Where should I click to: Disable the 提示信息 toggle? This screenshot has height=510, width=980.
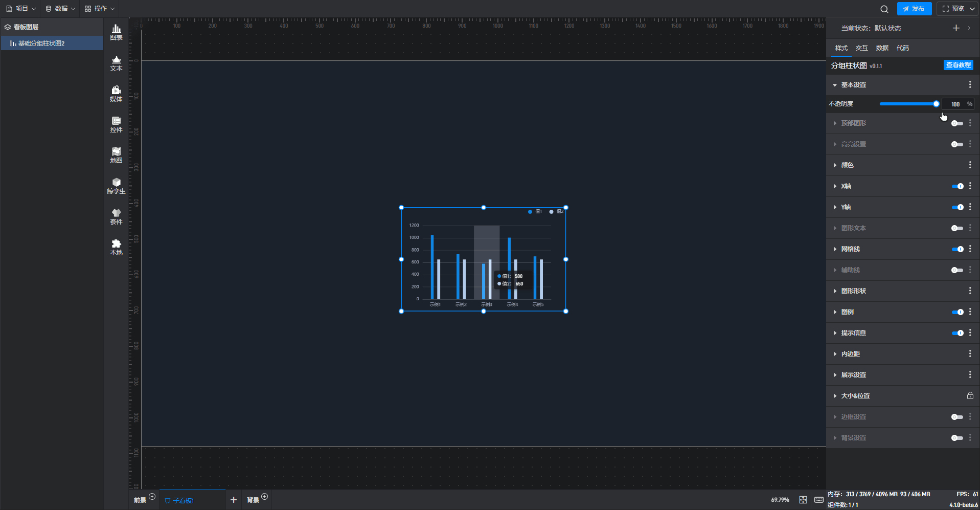(957, 333)
